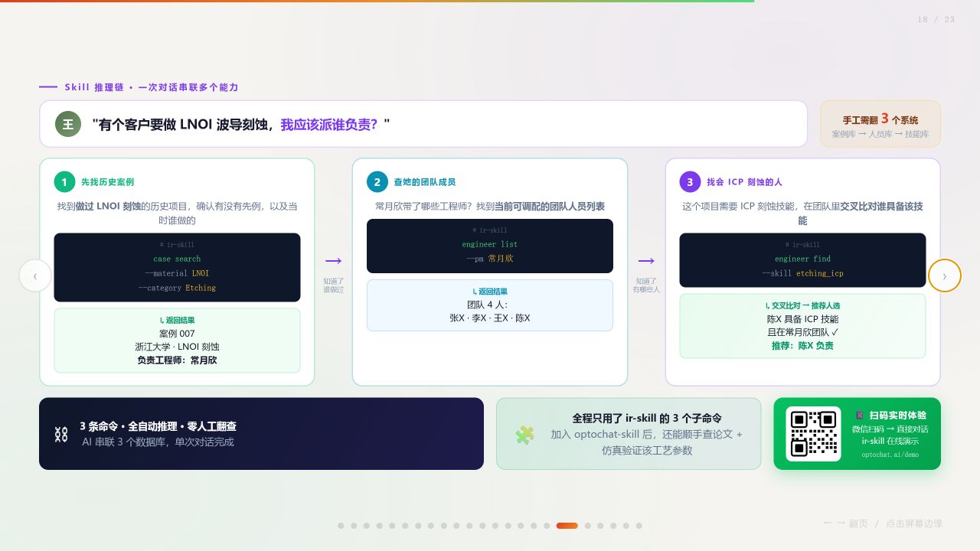Viewport: 980px width, 551px height.
Task: Click 知道了有哪些人 arrow label
Action: click(x=646, y=285)
